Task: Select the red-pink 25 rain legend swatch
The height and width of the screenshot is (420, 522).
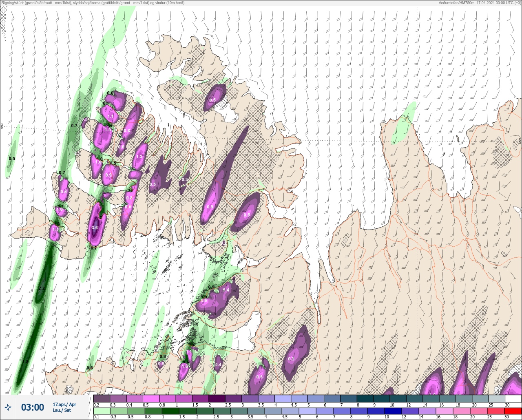Action: point(497,411)
